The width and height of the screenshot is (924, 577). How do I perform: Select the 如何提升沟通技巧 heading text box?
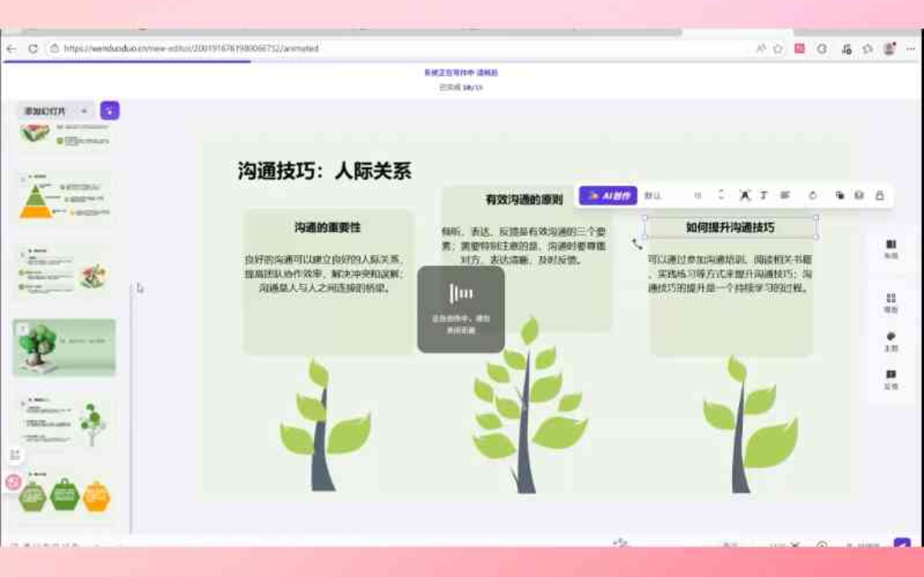pyautogui.click(x=730, y=227)
